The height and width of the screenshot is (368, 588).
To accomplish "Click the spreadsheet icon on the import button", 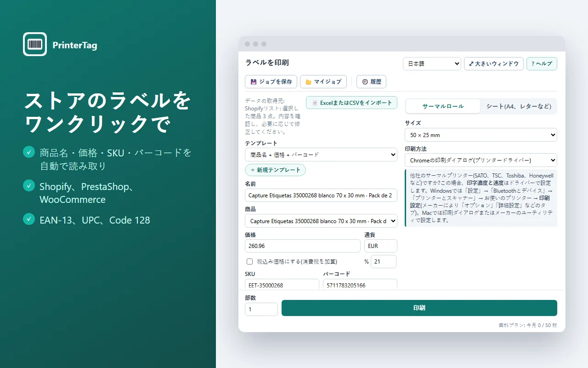I will 315,103.
